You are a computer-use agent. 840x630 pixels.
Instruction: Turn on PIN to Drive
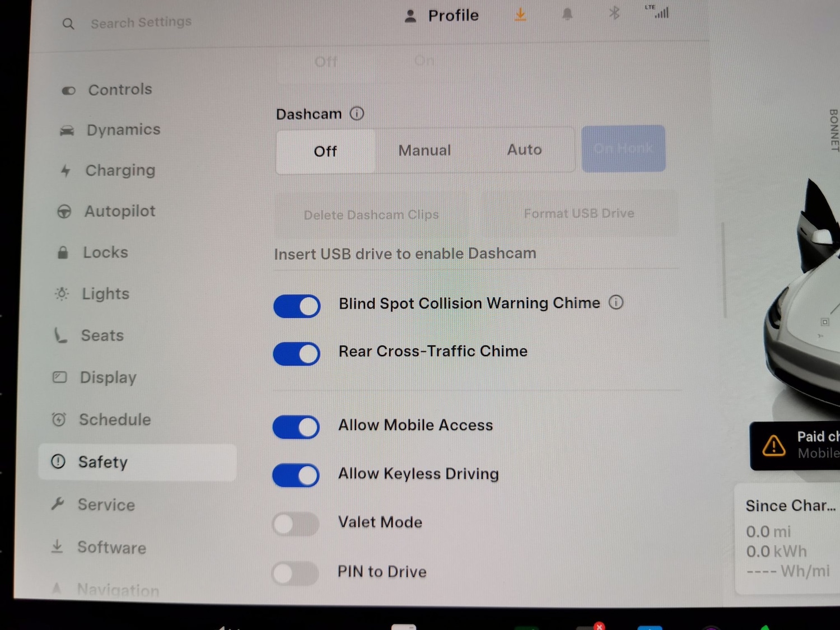[295, 573]
